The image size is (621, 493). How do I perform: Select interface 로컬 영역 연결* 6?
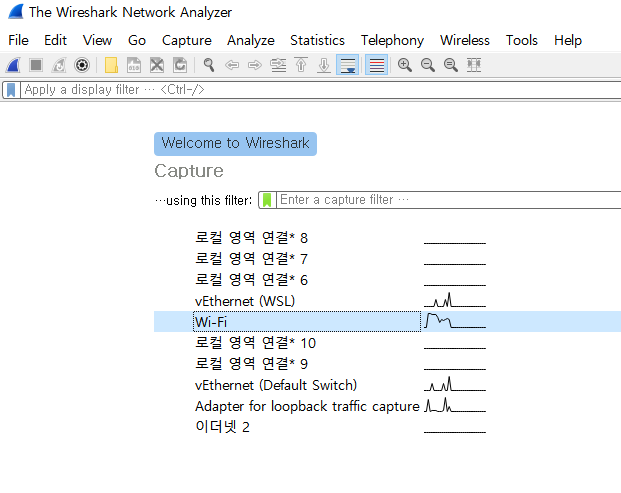pos(251,280)
